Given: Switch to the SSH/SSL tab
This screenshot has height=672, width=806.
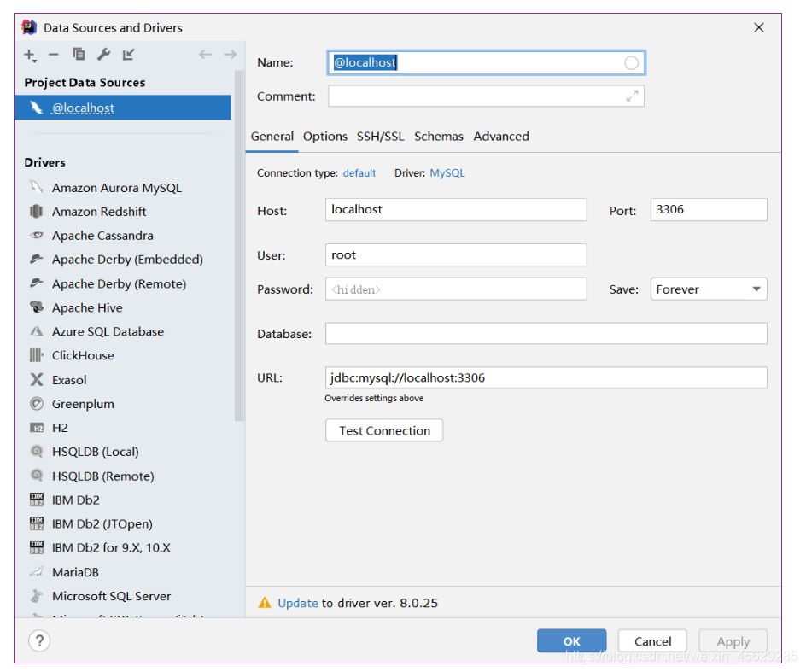Looking at the screenshot, I should [381, 137].
